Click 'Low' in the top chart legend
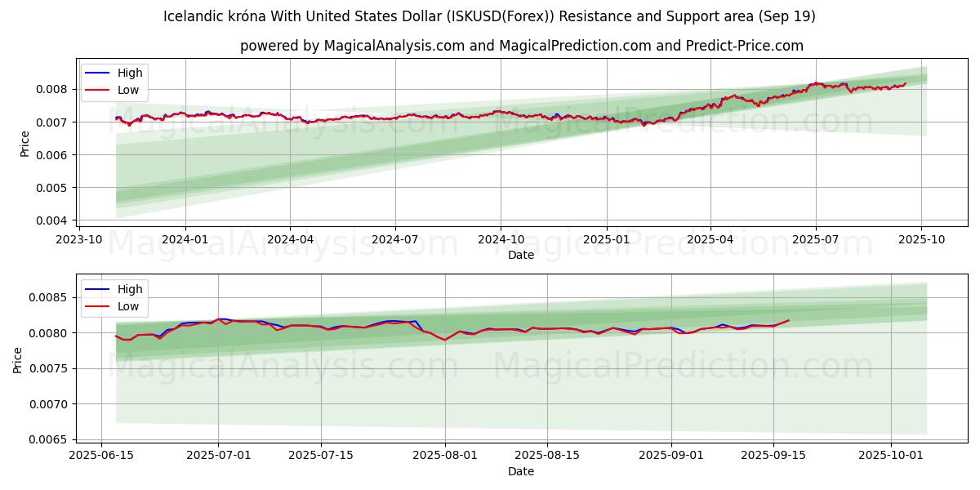The image size is (980, 490). pos(128,90)
